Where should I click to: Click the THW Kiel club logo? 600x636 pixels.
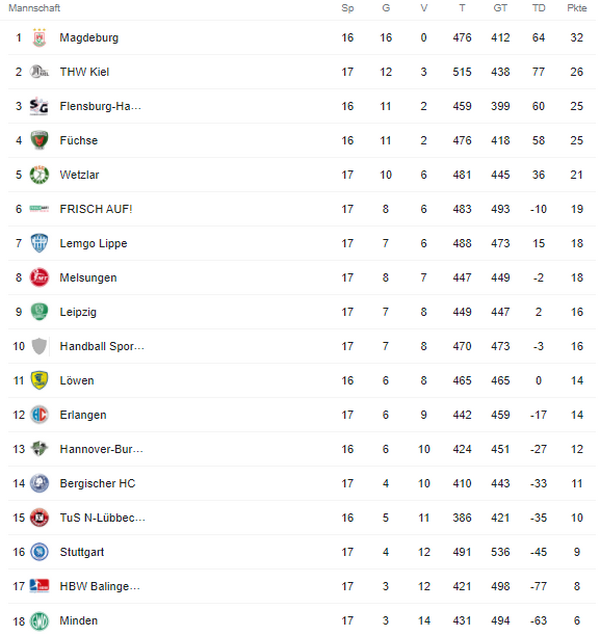point(39,72)
